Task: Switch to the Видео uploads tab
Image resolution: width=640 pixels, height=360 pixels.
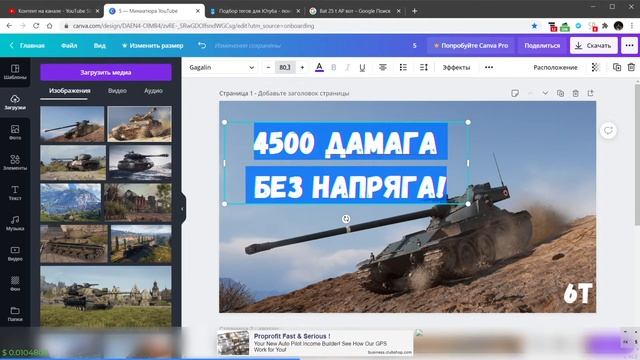Action: coord(117,91)
